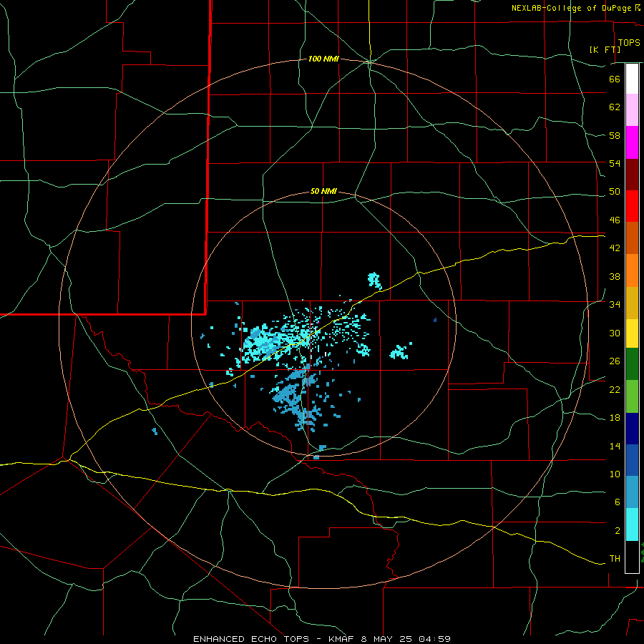The width and height of the screenshot is (644, 644).
Task: Click the 'TH' threshold label
Action: (x=615, y=559)
